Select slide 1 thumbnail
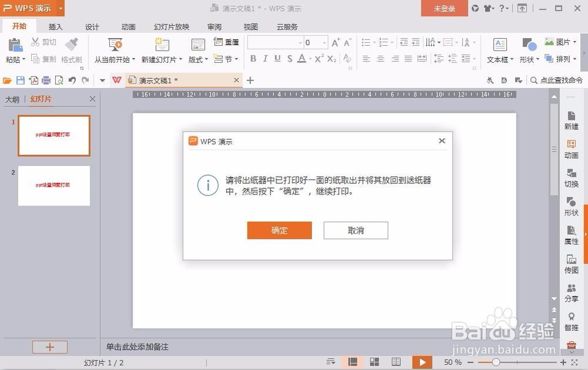 click(x=54, y=135)
